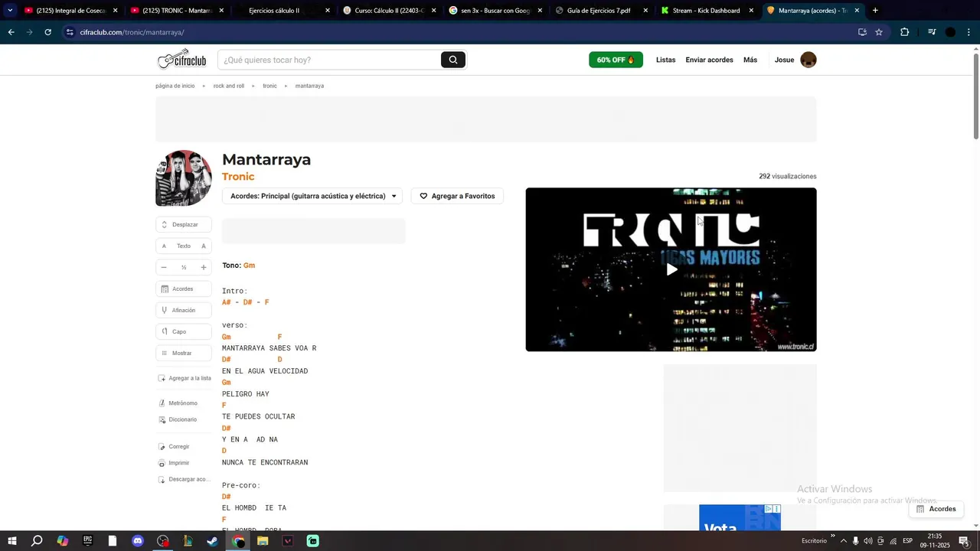The width and height of the screenshot is (980, 551).
Task: Switch to the TRONIC YouTube tab
Action: click(x=176, y=11)
